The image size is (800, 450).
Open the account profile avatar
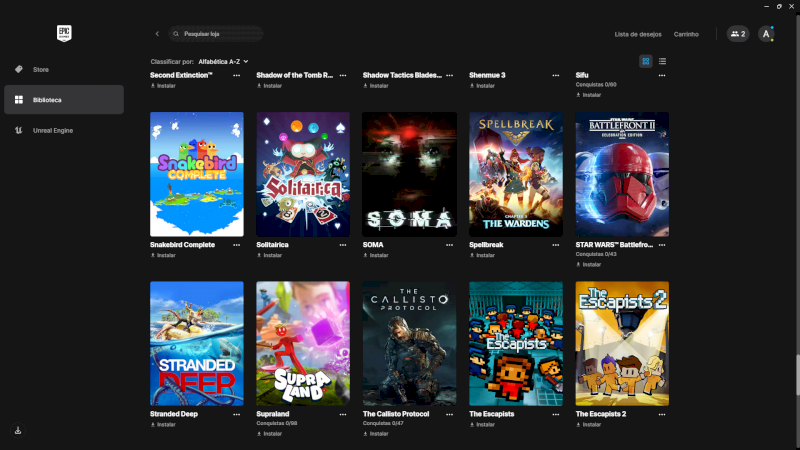[x=766, y=34]
